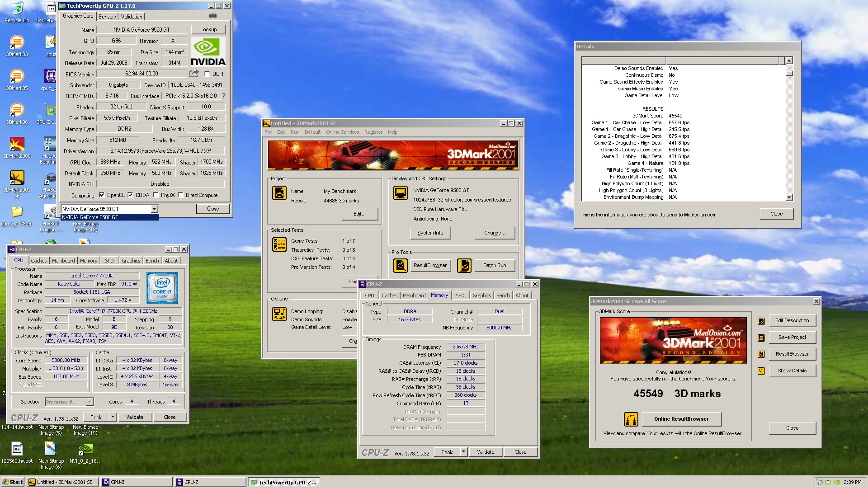Switch to the Validation tab in GPU-Z
This screenshot has width=868, height=488.
[132, 17]
